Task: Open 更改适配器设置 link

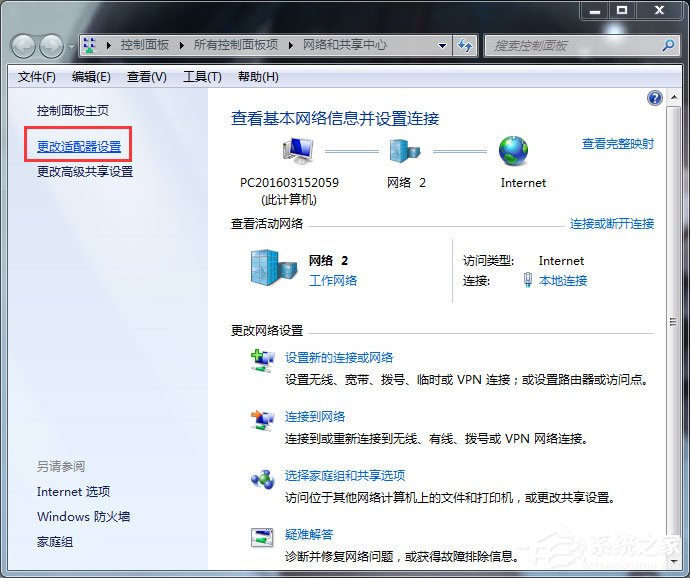Action: click(79, 146)
